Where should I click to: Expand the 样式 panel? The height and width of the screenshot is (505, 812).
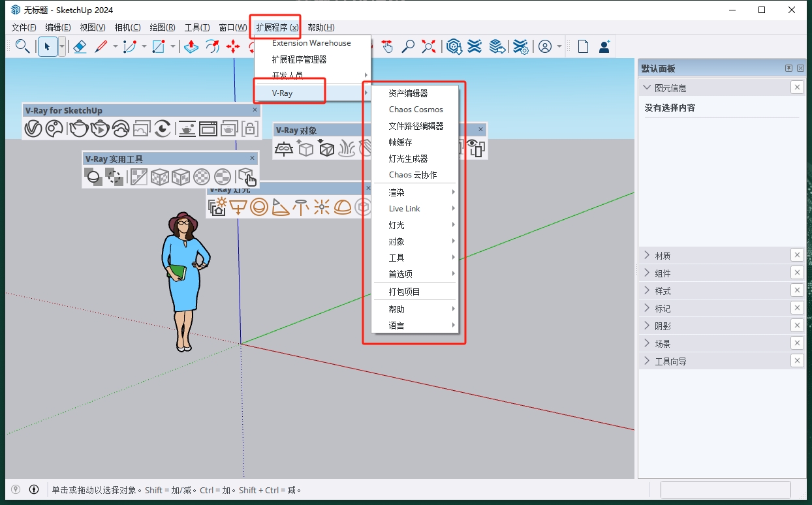(647, 290)
